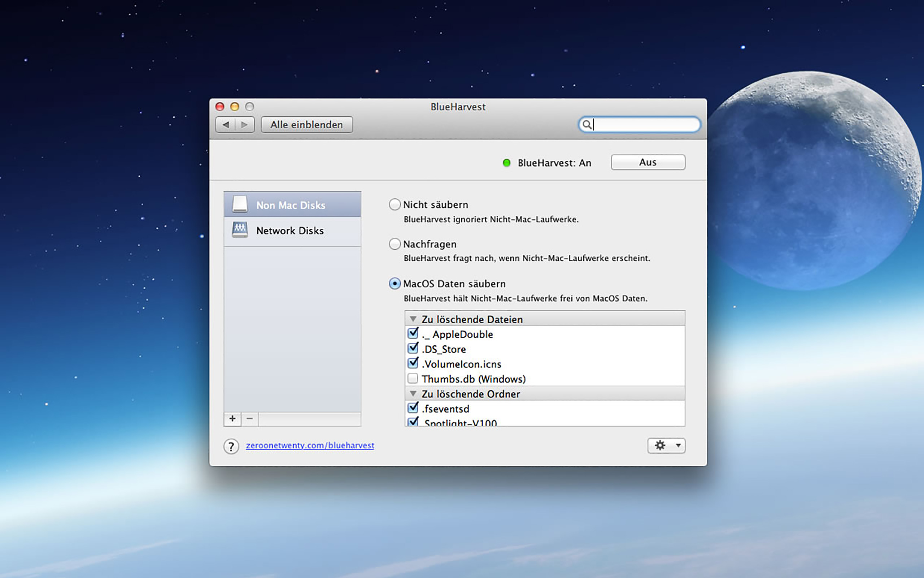Image resolution: width=924 pixels, height=578 pixels.
Task: Click the plus button to add disk
Action: pos(232,419)
